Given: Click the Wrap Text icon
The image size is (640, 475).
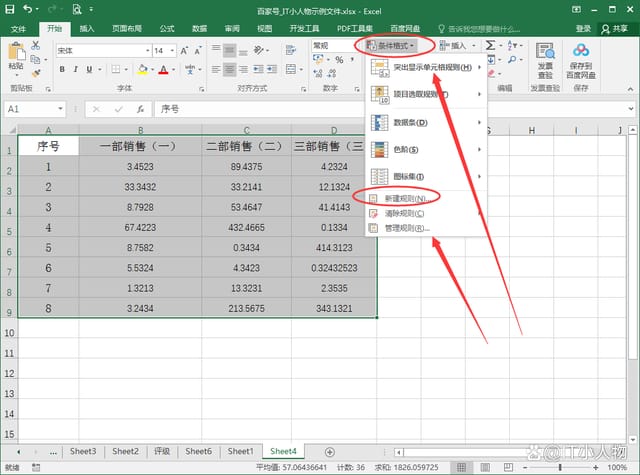Looking at the screenshot, I should pos(291,50).
